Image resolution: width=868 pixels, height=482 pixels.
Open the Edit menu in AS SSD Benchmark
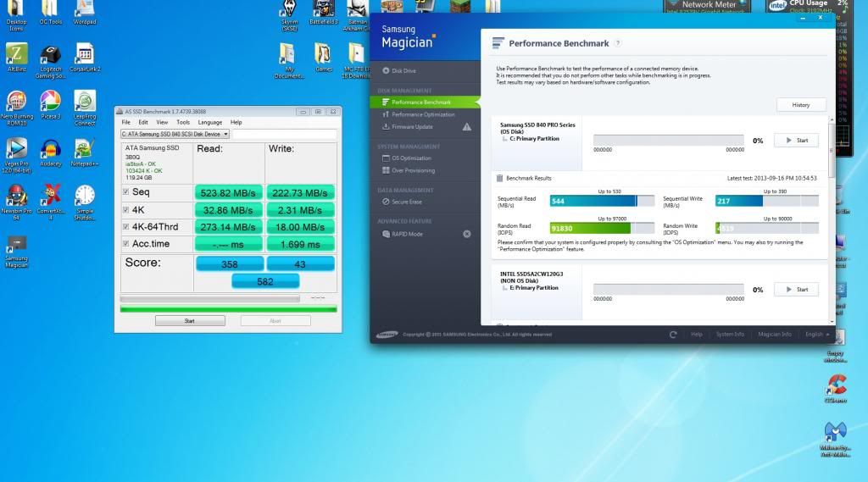tap(143, 122)
